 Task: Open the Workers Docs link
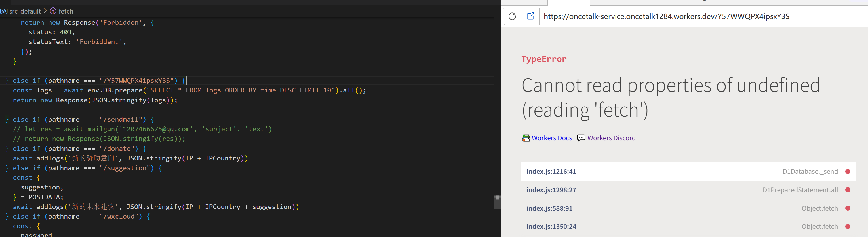click(552, 138)
